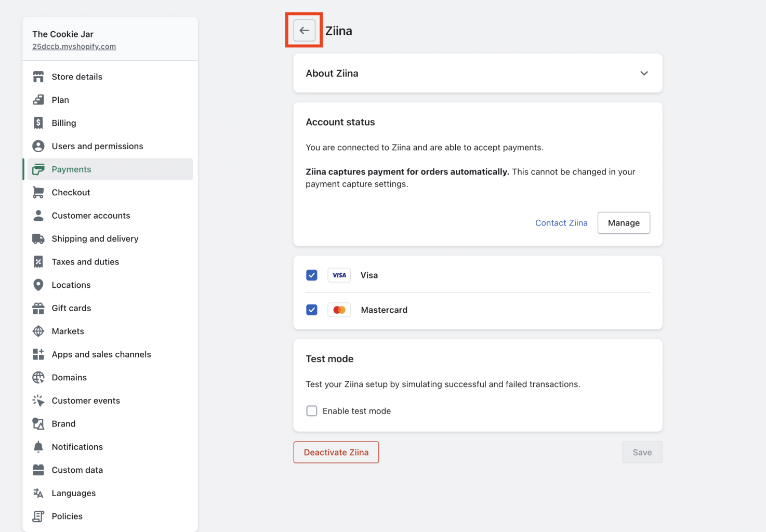The image size is (766, 532).
Task: Open Markets settings
Action: (x=110, y=331)
